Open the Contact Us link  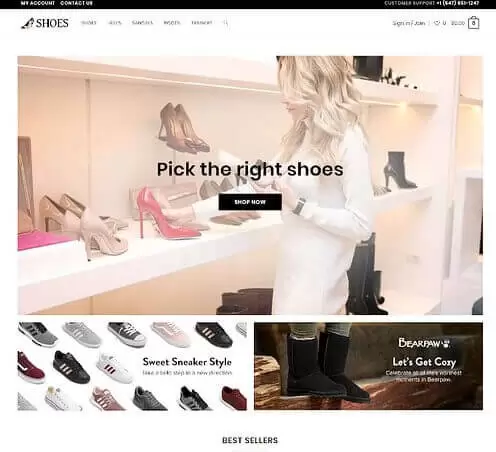[77, 3]
